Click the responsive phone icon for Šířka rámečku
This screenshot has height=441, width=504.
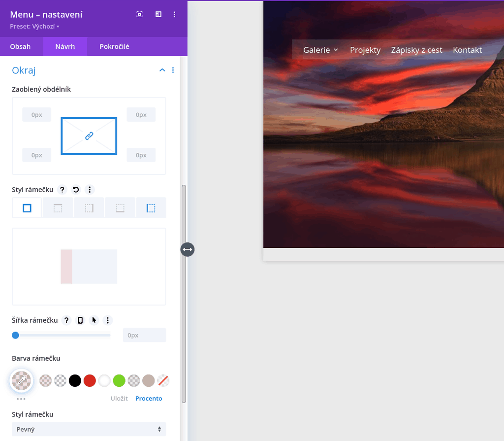click(x=80, y=320)
